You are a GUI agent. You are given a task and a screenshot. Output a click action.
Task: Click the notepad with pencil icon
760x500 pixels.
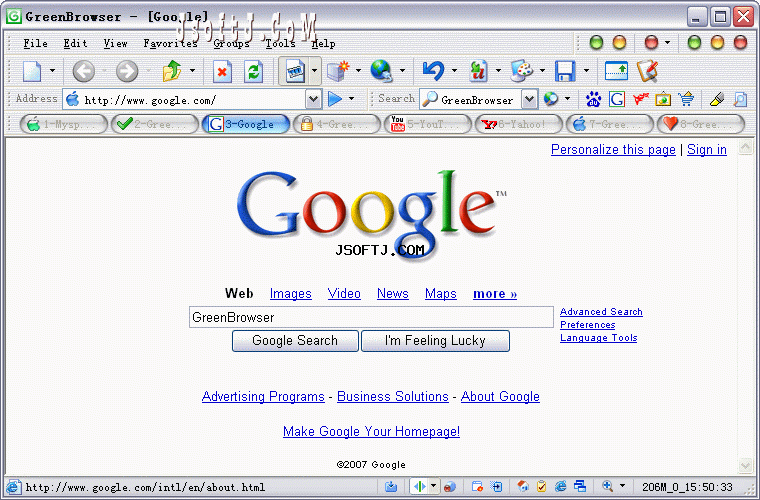click(648, 71)
